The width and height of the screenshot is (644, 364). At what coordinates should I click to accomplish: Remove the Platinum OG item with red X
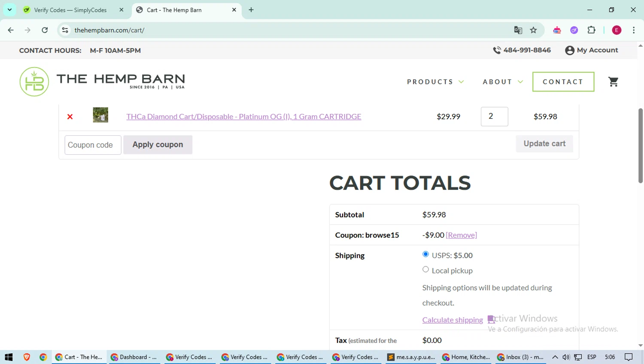pyautogui.click(x=70, y=116)
